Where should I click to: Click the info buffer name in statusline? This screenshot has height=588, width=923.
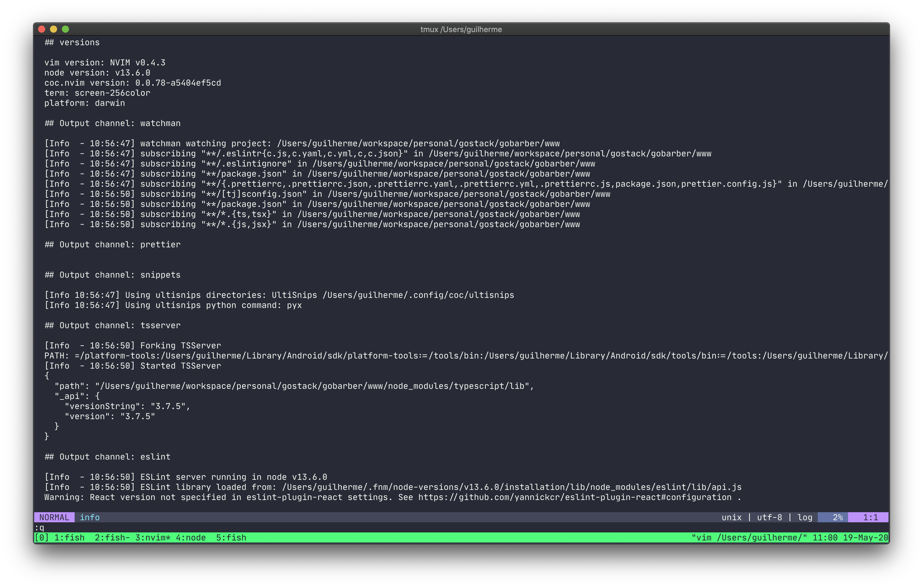tap(90, 517)
